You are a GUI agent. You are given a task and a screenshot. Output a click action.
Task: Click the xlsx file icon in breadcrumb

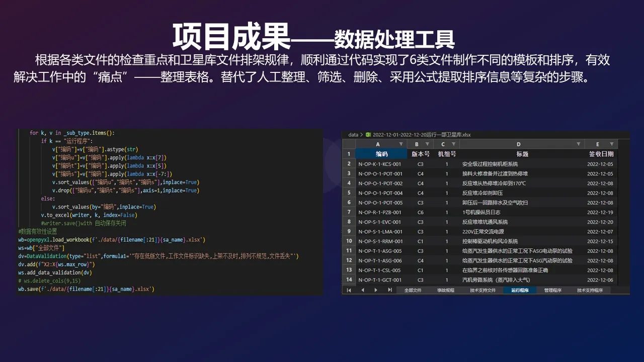click(x=368, y=135)
